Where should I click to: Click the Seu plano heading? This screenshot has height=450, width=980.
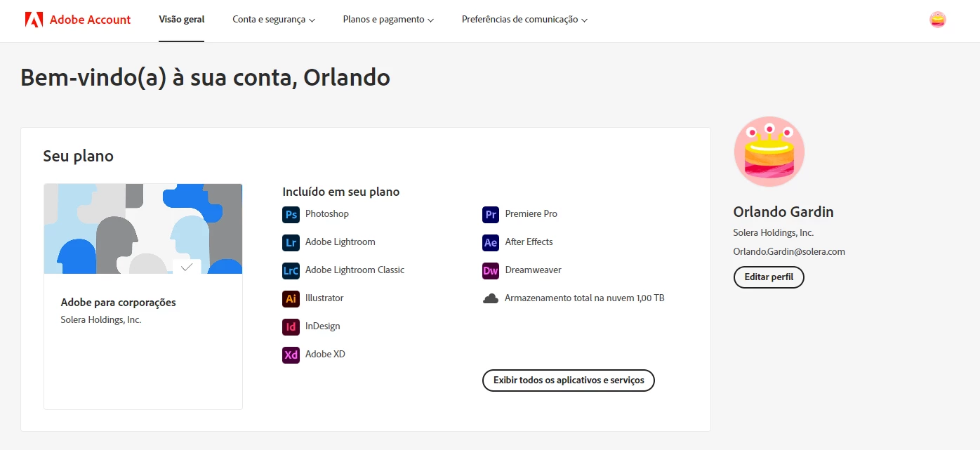[x=79, y=156]
